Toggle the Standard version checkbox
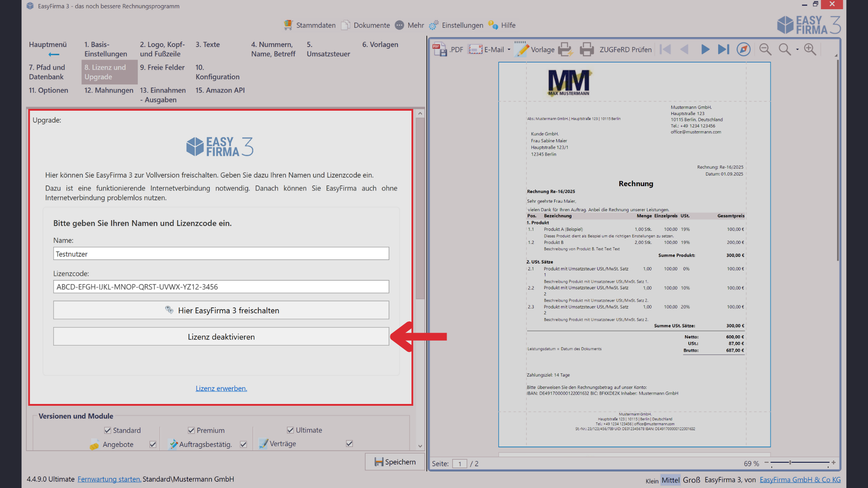Image resolution: width=868 pixels, height=488 pixels. 108,430
